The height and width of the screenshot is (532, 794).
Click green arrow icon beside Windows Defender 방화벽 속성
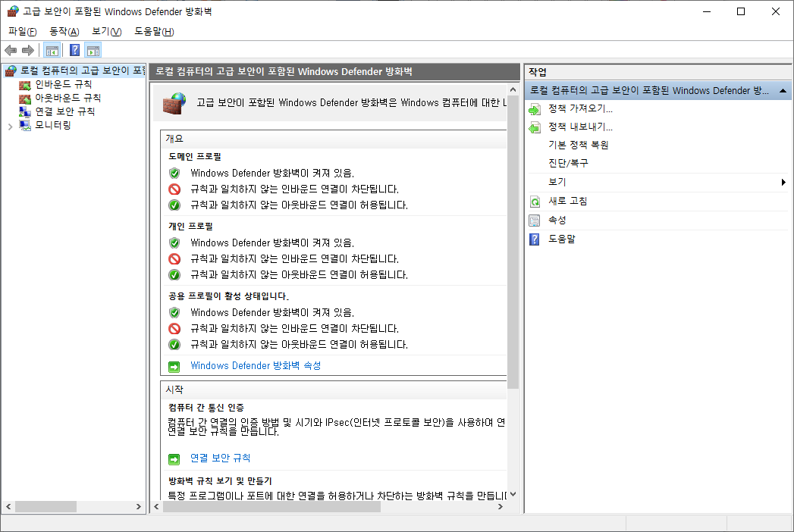click(x=174, y=367)
